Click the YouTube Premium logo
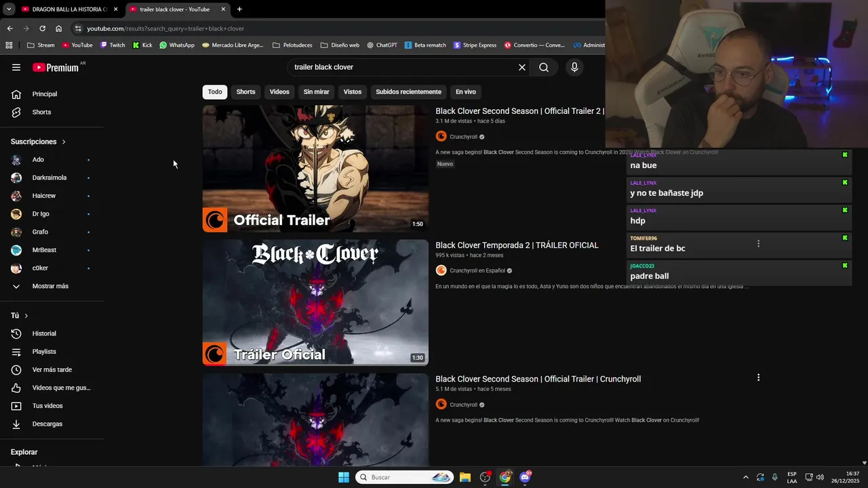Screen dimensions: 868x488 coord(56,67)
